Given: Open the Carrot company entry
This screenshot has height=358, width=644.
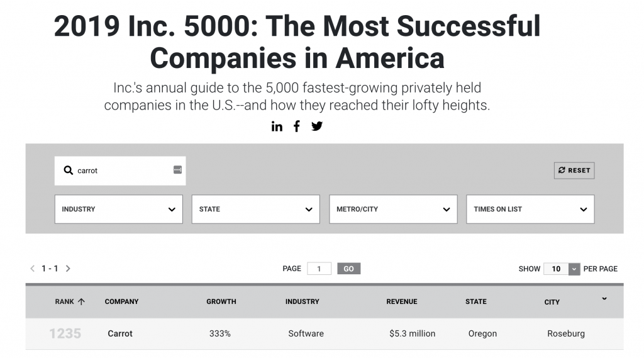Looking at the screenshot, I should (x=120, y=333).
